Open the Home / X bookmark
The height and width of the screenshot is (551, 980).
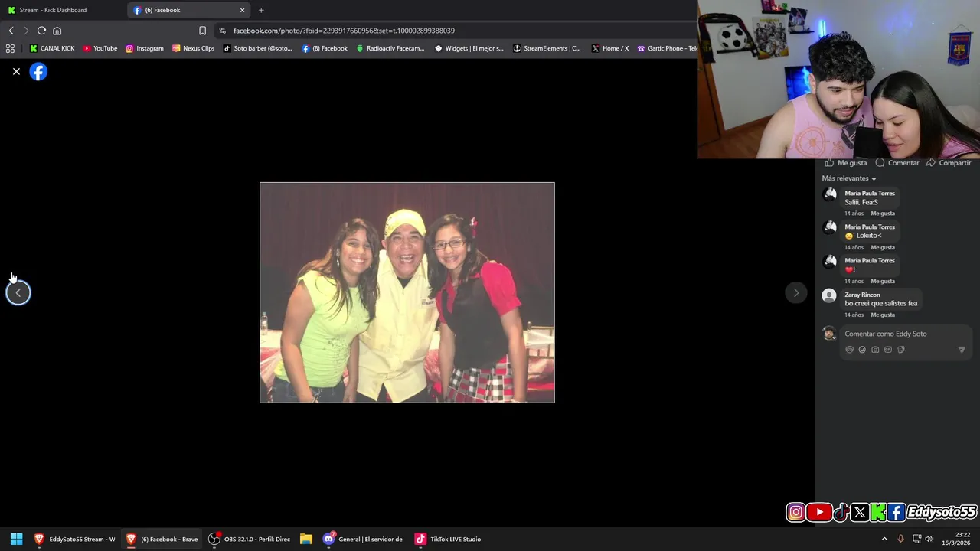click(610, 48)
